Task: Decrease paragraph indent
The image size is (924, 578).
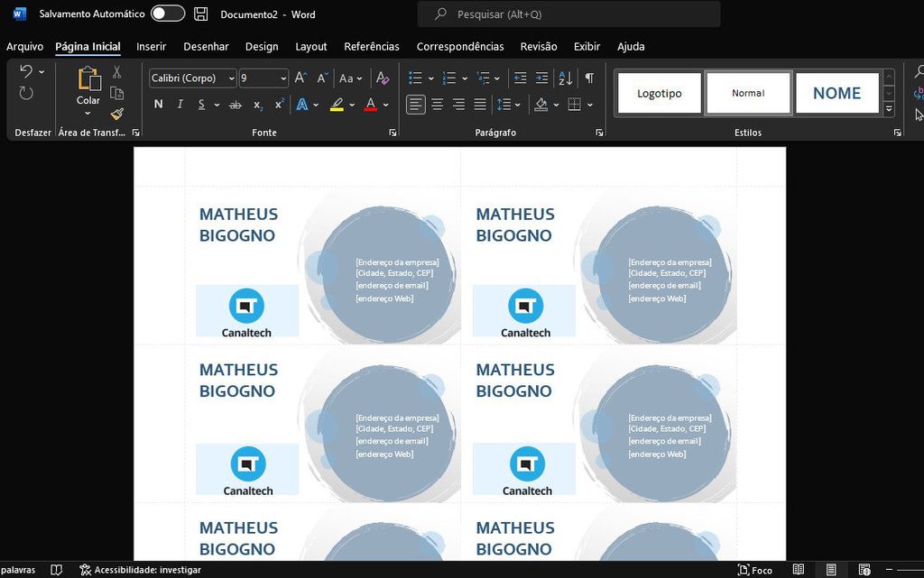Action: pos(520,78)
